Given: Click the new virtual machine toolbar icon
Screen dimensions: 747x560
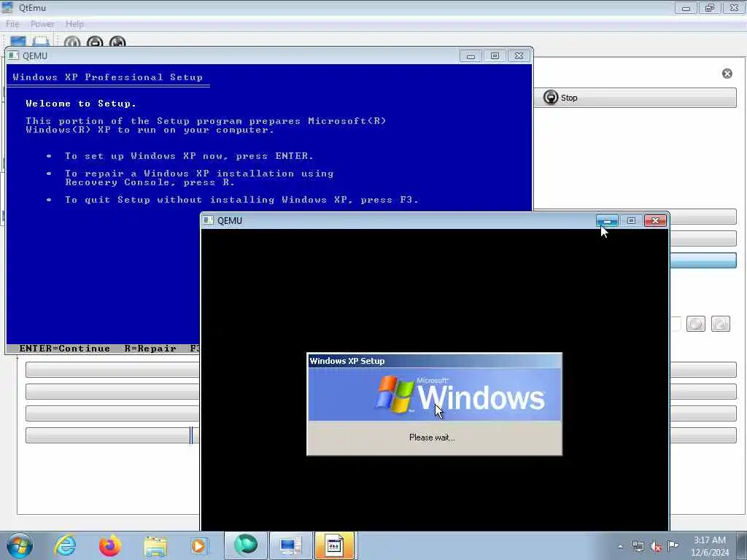Looking at the screenshot, I should click(x=18, y=42).
